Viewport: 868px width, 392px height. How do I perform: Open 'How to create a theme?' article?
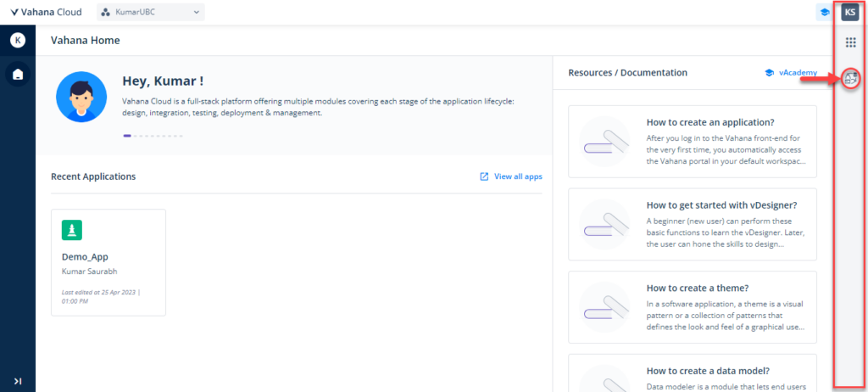(x=693, y=306)
